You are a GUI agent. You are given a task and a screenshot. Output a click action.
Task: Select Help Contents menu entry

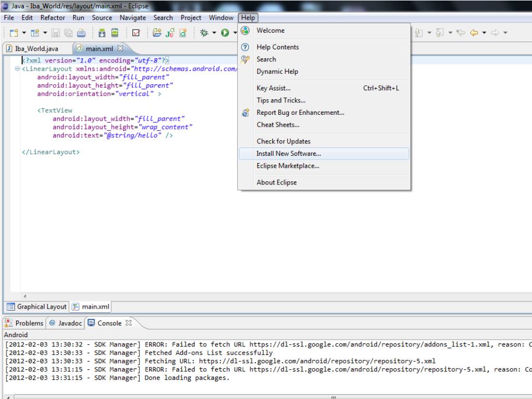[324, 47]
